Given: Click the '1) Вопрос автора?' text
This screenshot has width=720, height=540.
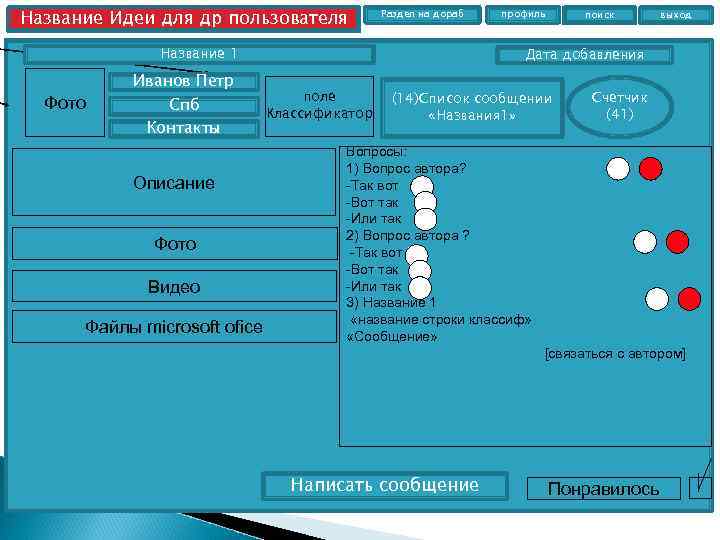Looking at the screenshot, I should click(x=406, y=169).
